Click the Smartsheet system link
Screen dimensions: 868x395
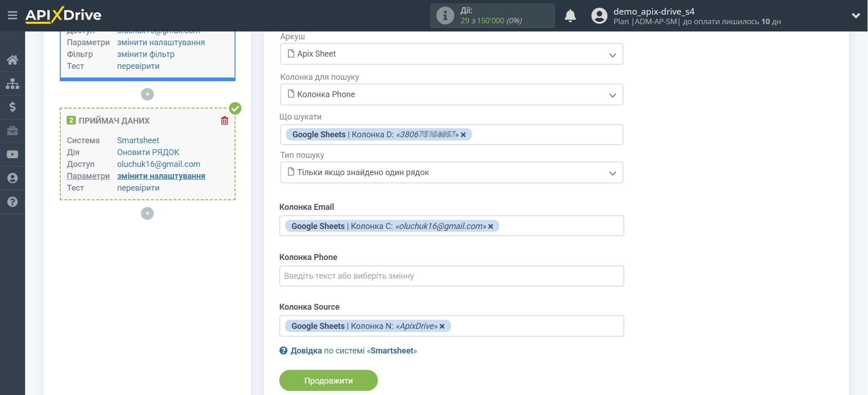(x=138, y=140)
